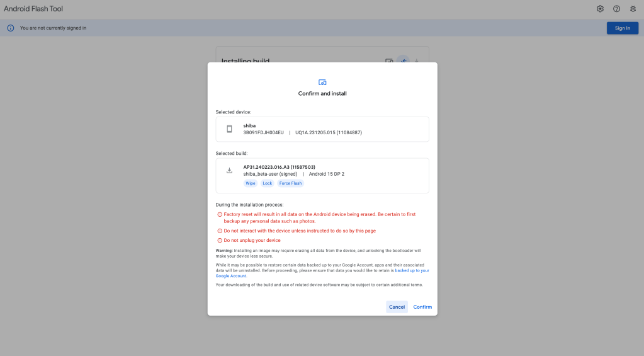Click the bug report icon

point(633,9)
